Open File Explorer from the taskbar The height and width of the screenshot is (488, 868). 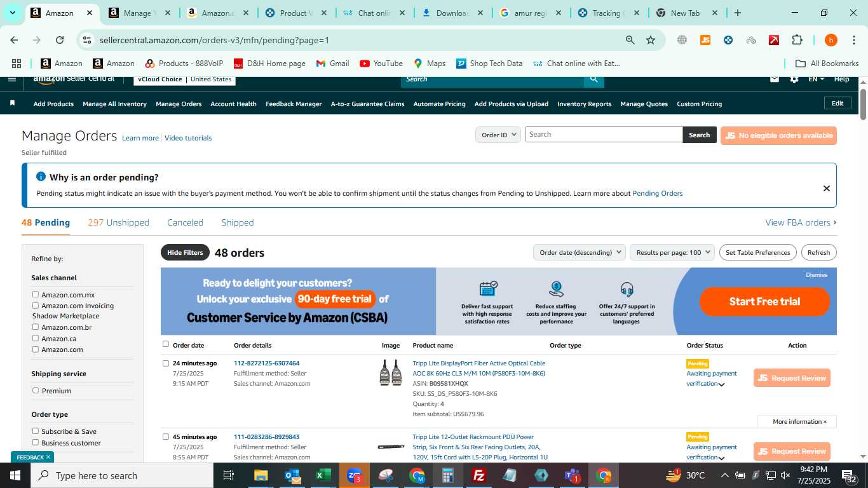pyautogui.click(x=261, y=475)
